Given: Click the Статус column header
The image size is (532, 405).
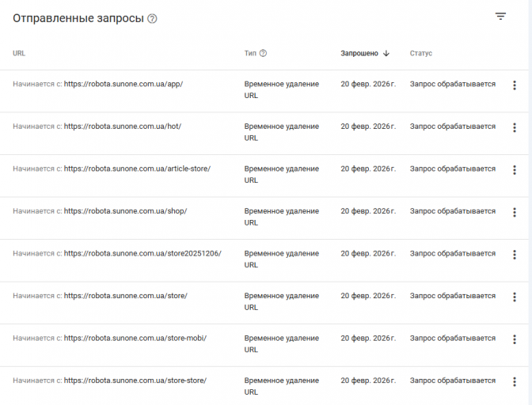Looking at the screenshot, I should (x=421, y=54).
